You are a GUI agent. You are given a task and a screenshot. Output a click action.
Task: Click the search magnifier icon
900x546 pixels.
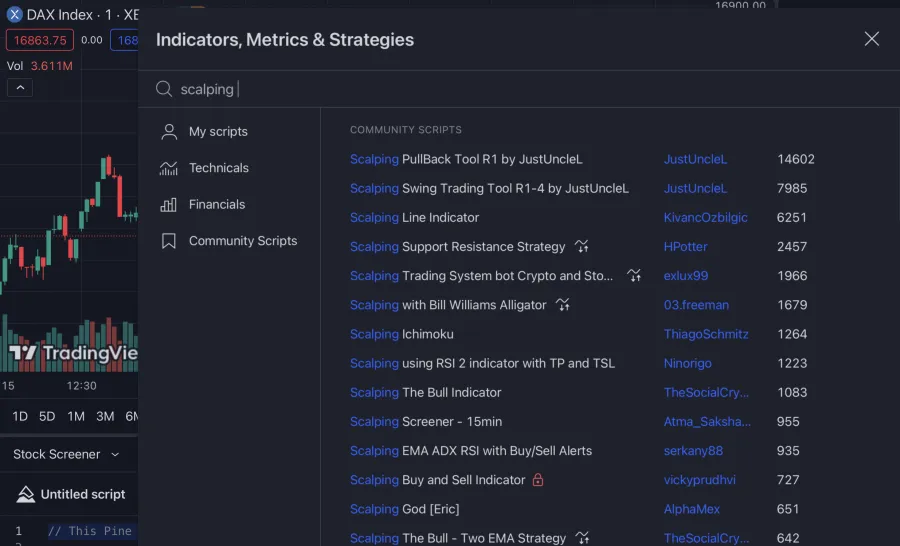tap(164, 90)
